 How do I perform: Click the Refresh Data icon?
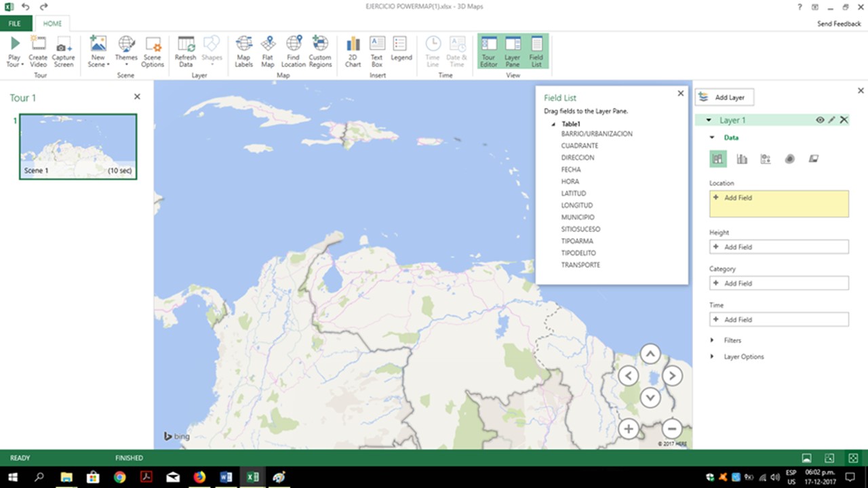pos(186,52)
